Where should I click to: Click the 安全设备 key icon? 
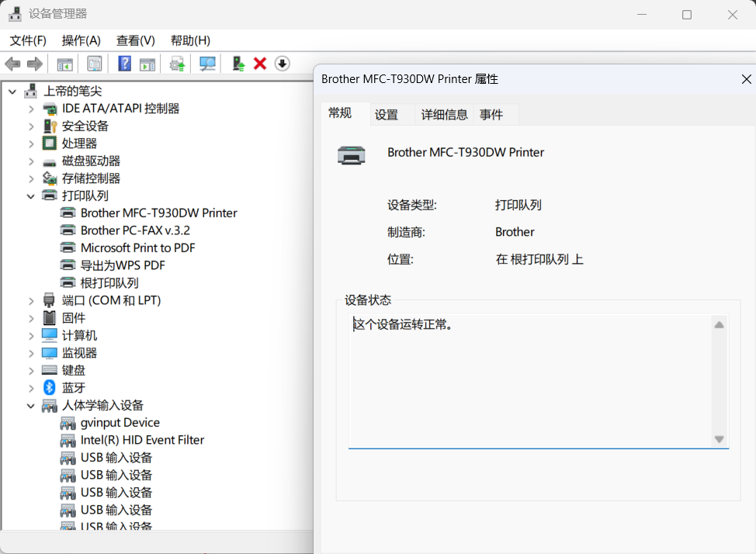pyautogui.click(x=50, y=126)
